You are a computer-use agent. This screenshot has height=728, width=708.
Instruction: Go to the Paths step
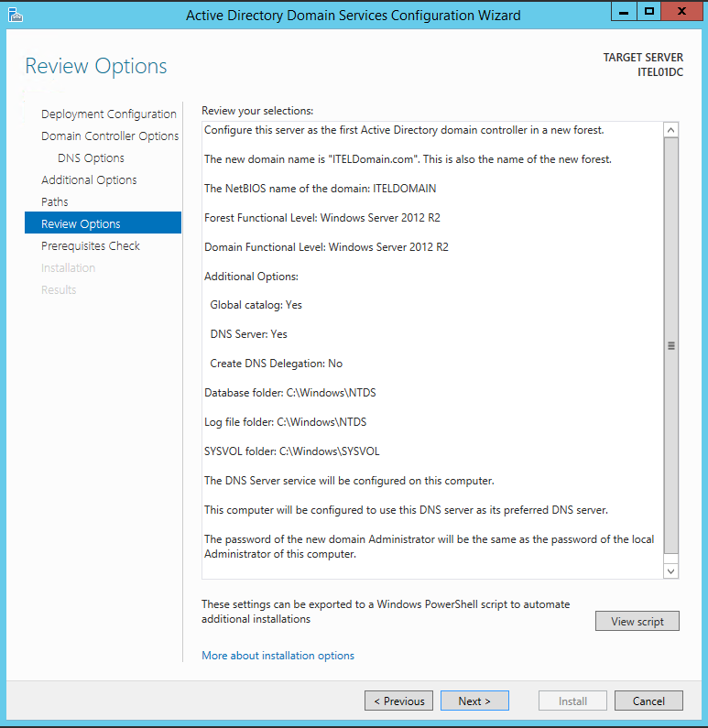coord(55,202)
